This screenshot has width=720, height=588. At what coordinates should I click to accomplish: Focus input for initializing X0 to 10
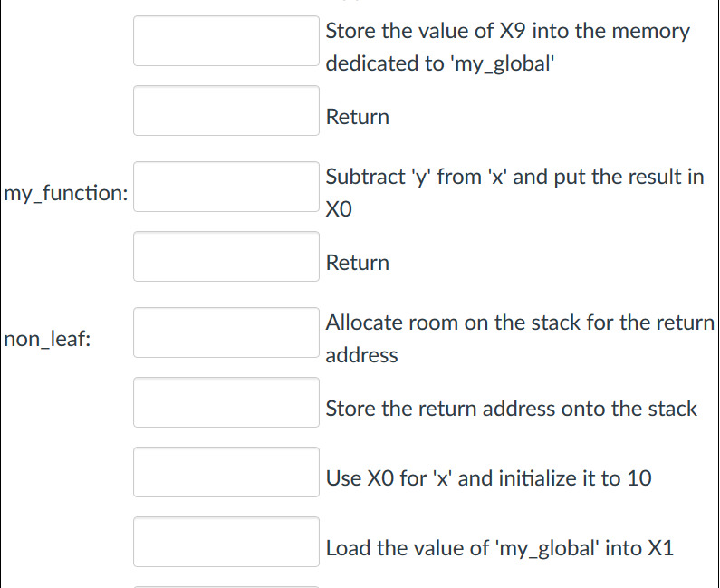[x=226, y=472]
